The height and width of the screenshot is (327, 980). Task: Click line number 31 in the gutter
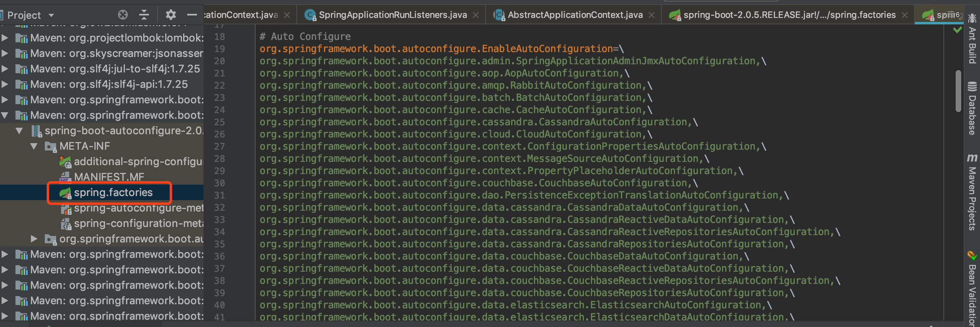(219, 195)
